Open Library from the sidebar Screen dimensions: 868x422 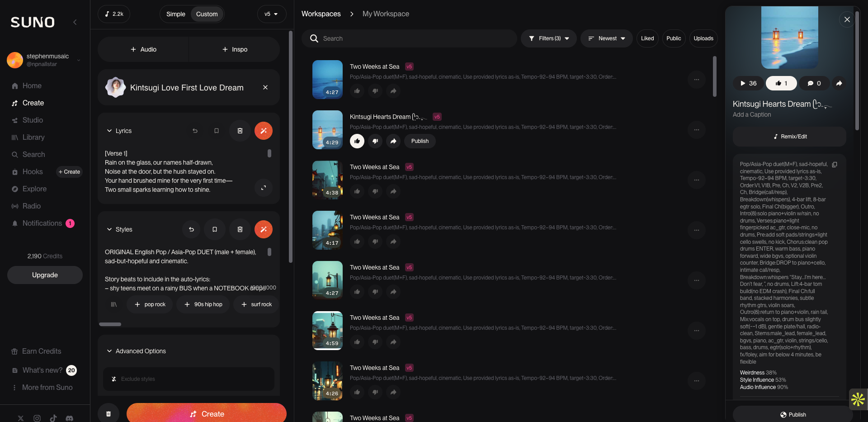[28, 138]
